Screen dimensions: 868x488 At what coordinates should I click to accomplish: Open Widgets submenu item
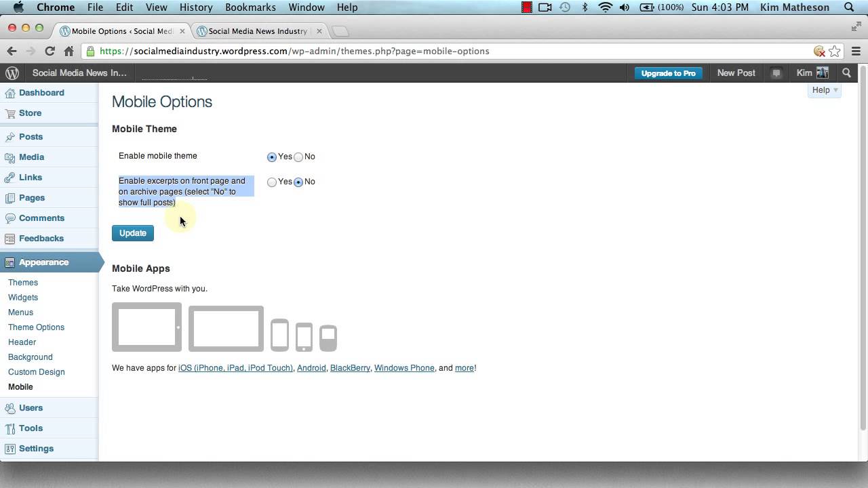(x=23, y=298)
